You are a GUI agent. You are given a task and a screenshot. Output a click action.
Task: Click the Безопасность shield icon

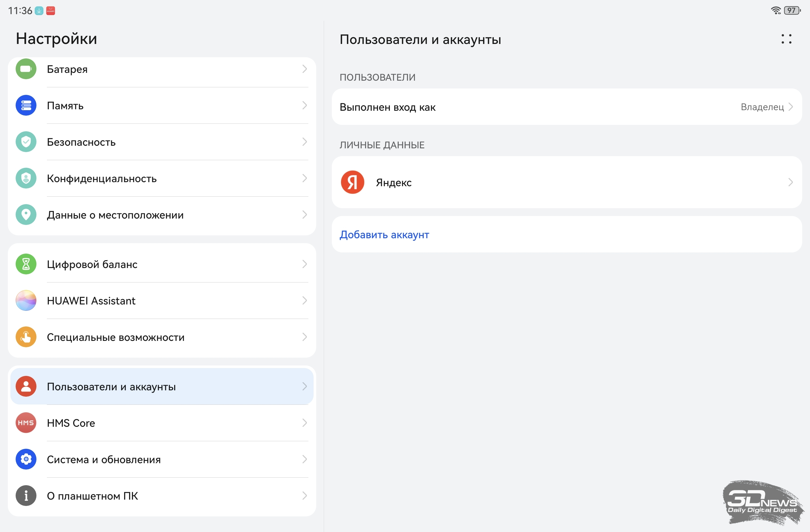click(26, 142)
